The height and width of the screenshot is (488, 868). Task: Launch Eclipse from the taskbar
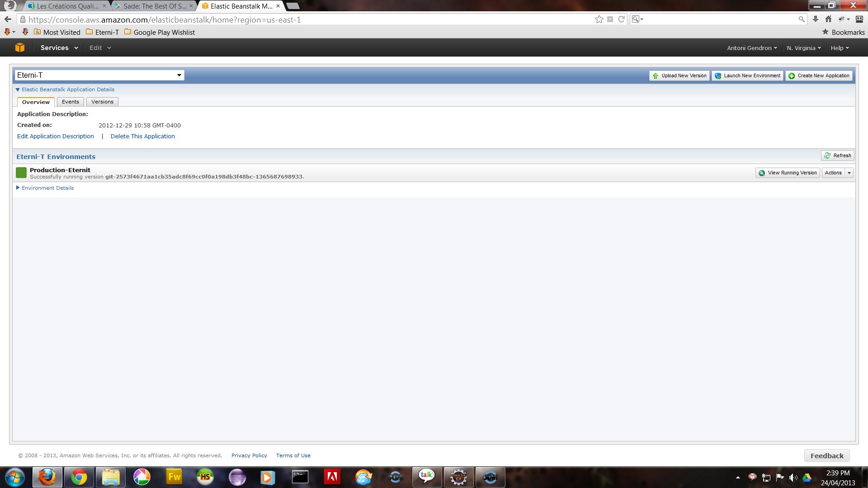[458, 477]
